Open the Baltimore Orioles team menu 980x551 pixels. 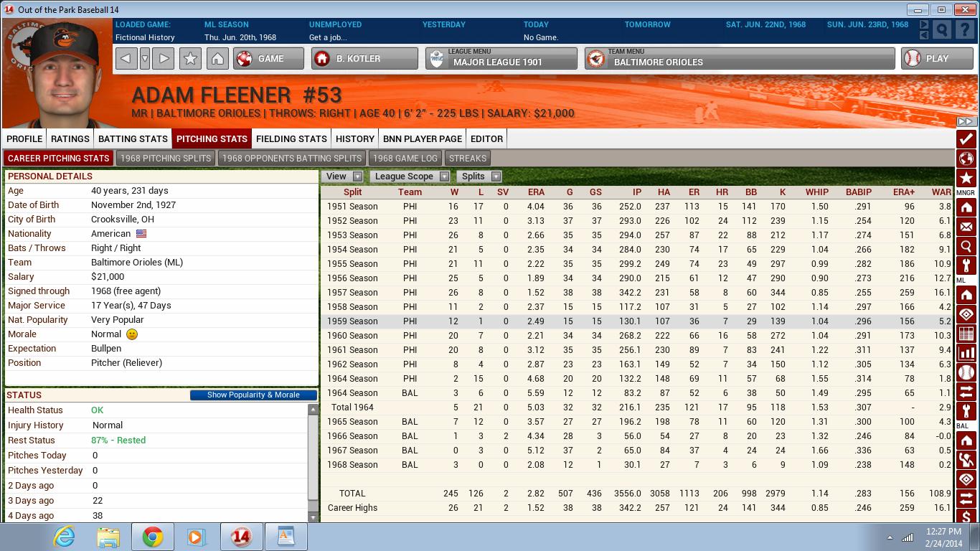(740, 59)
